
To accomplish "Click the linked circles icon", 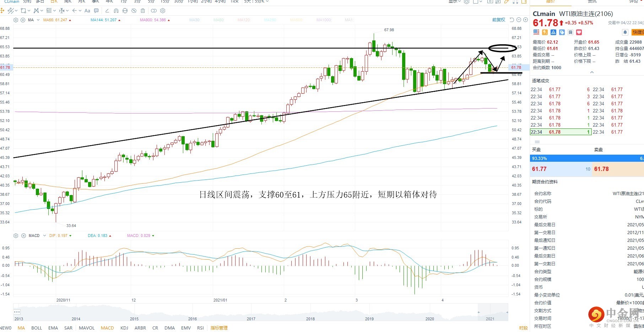I will [154, 11].
